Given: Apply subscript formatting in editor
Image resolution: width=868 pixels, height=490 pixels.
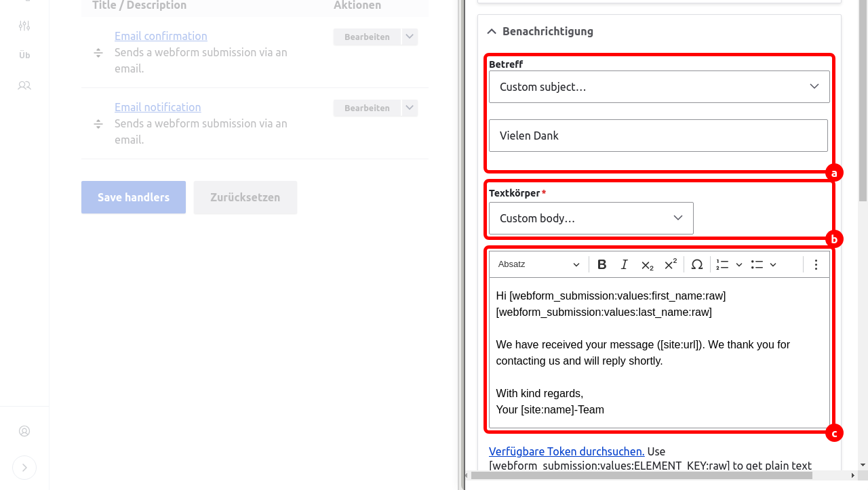Looking at the screenshot, I should [648, 264].
